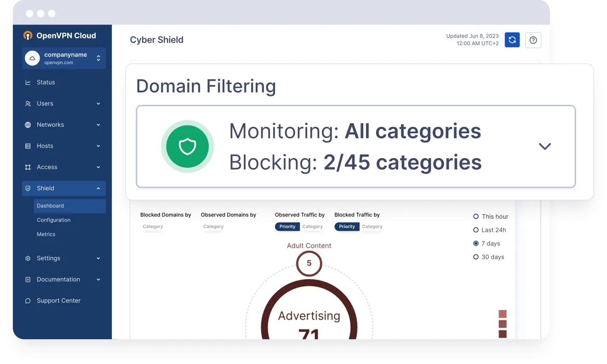Select Category under Blocked Domains by
607x364 pixels.
pyautogui.click(x=153, y=227)
